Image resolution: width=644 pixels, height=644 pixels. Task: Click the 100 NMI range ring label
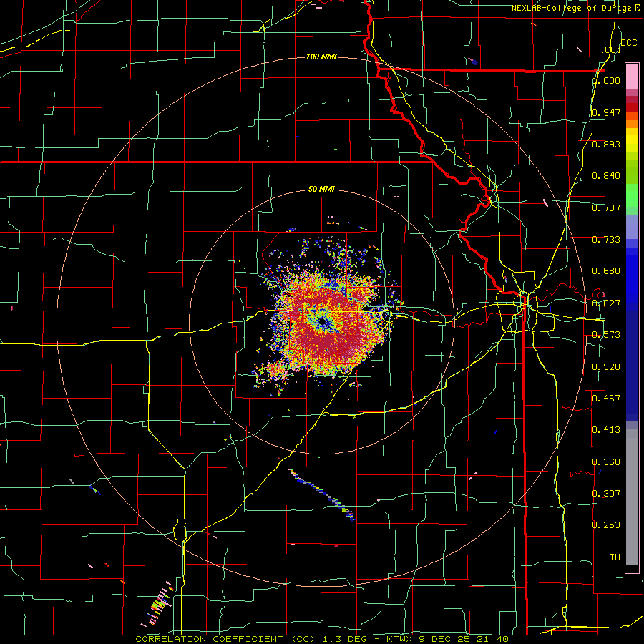pos(321,57)
